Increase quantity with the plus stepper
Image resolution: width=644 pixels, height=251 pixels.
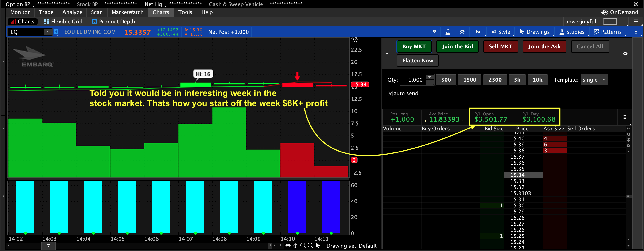(x=429, y=77)
